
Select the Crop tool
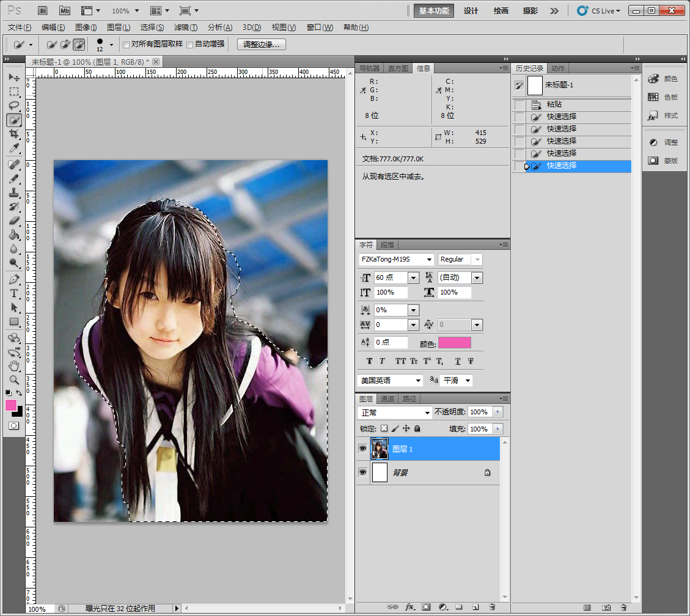tap(14, 134)
